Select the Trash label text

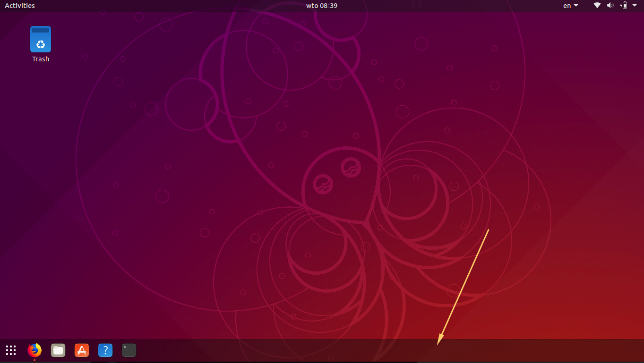point(41,59)
